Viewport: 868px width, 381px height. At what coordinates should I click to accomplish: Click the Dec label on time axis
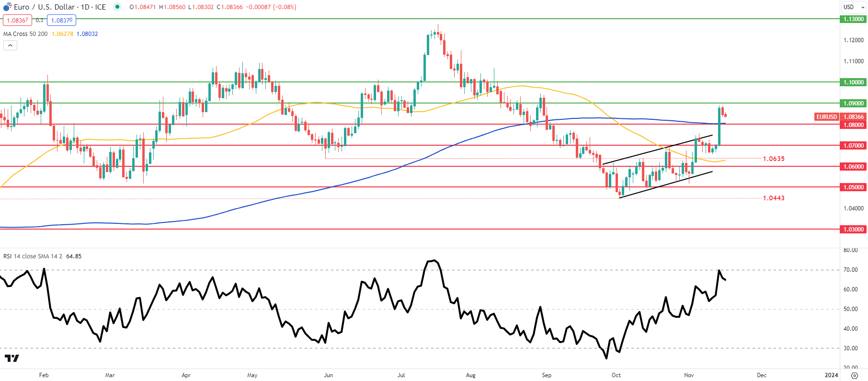[762, 375]
